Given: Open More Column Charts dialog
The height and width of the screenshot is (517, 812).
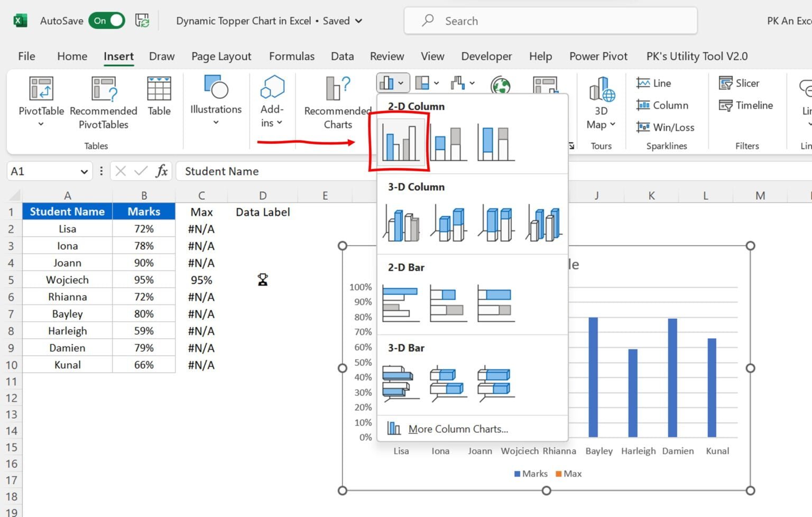Looking at the screenshot, I should (457, 429).
